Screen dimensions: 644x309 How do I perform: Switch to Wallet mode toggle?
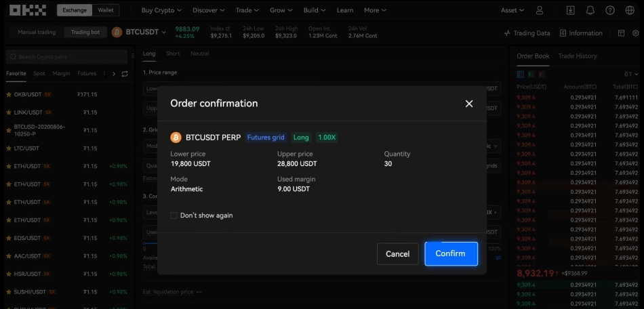tap(106, 10)
